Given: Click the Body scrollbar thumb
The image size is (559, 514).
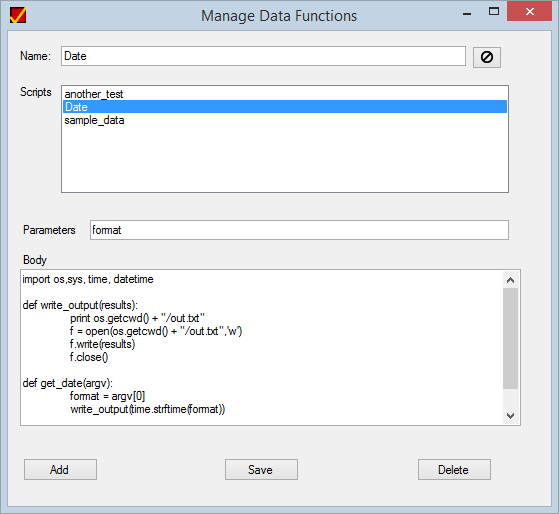Looking at the screenshot, I should pos(511,339).
